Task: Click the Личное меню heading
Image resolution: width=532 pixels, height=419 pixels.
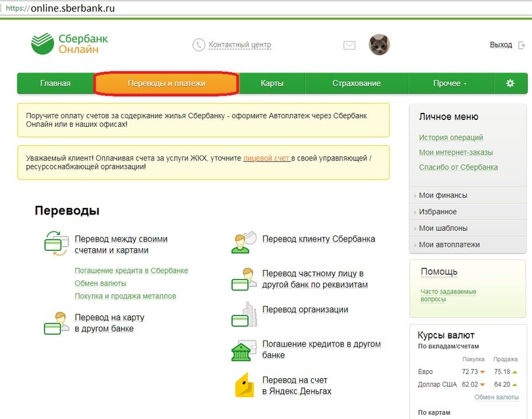Action: coord(448,117)
